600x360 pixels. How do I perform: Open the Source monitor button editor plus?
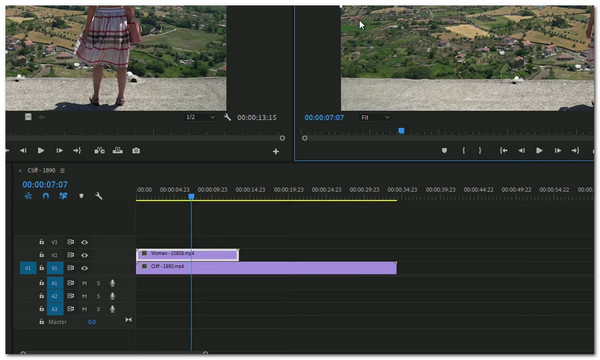276,151
